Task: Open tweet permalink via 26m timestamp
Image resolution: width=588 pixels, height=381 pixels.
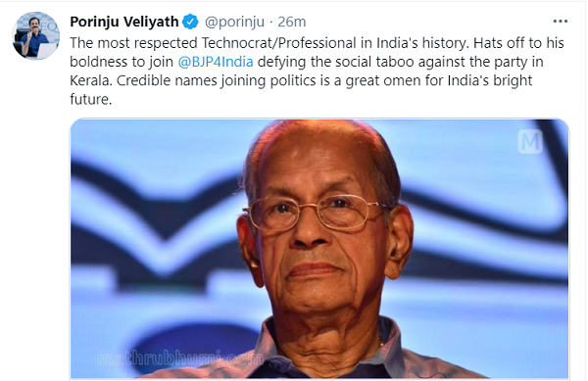Action: coord(292,22)
